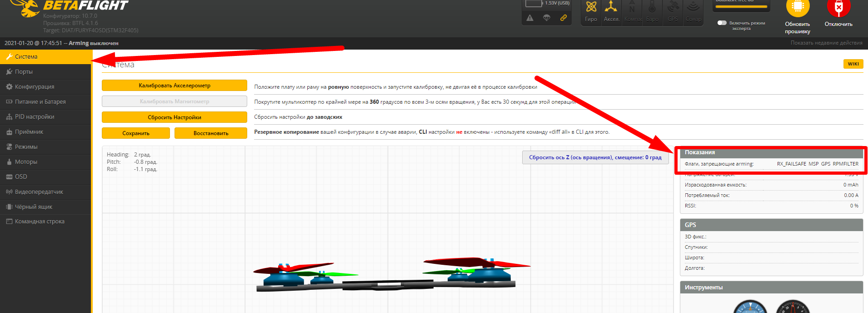Click the yellow link status icon
This screenshot has width=868, height=313.
tap(564, 18)
